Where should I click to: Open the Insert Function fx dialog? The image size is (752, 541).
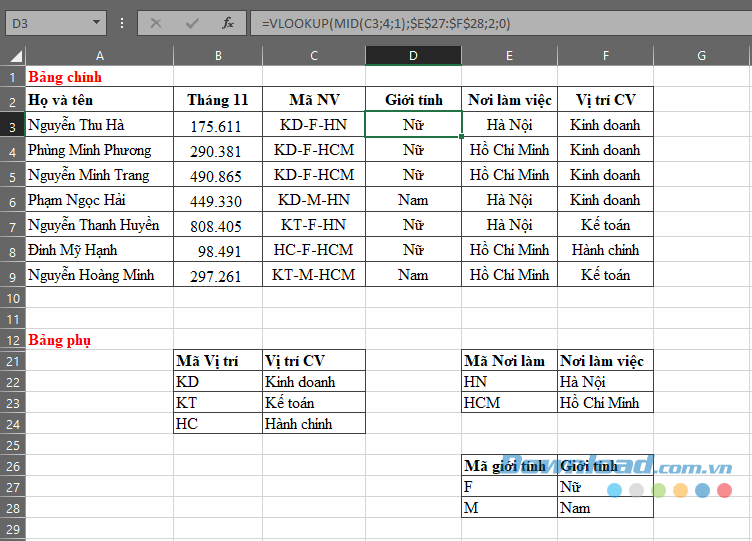(228, 23)
